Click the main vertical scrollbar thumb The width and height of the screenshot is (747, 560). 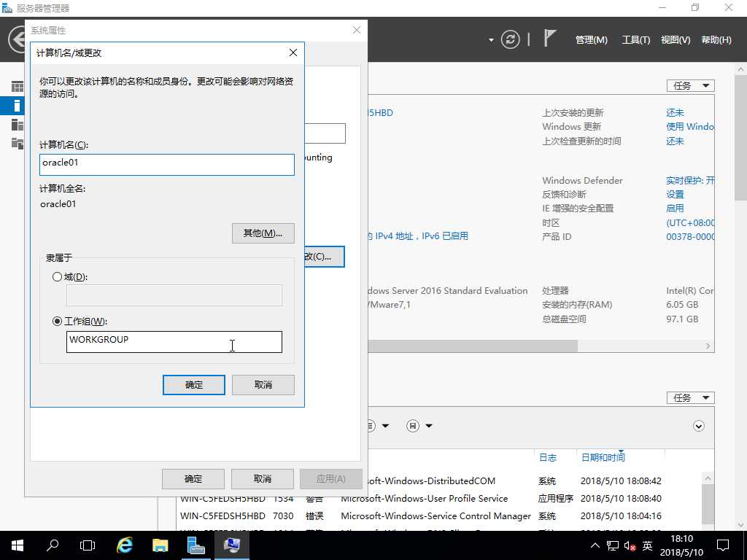(x=740, y=137)
